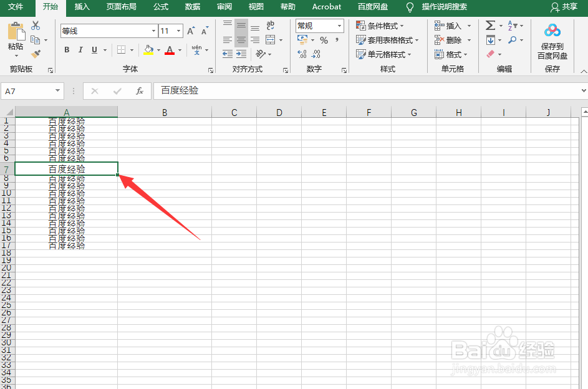Increase decimal places

[302, 54]
